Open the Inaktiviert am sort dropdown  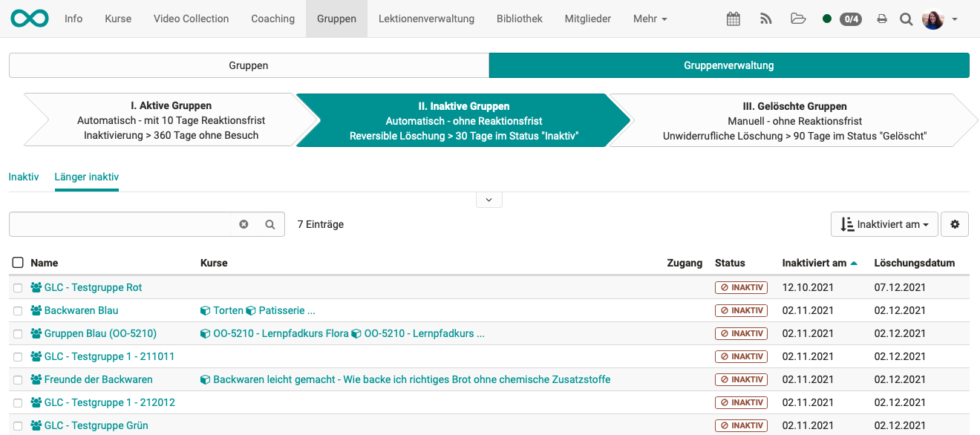(884, 224)
